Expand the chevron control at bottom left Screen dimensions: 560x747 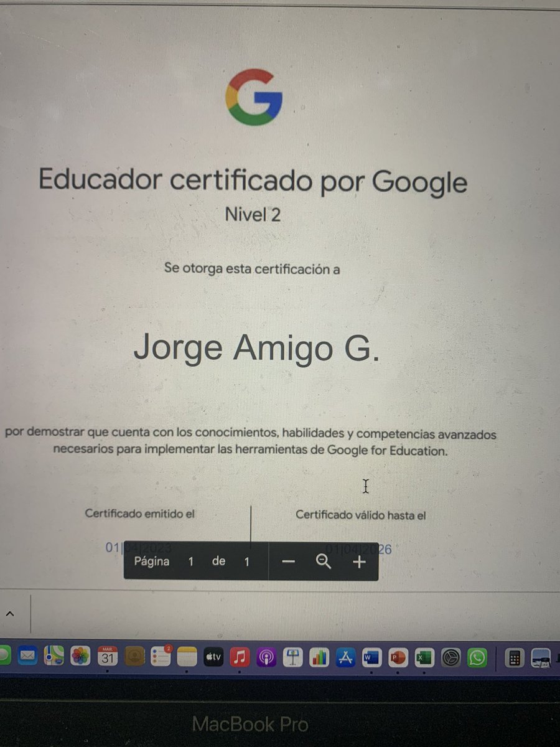pos(9,613)
